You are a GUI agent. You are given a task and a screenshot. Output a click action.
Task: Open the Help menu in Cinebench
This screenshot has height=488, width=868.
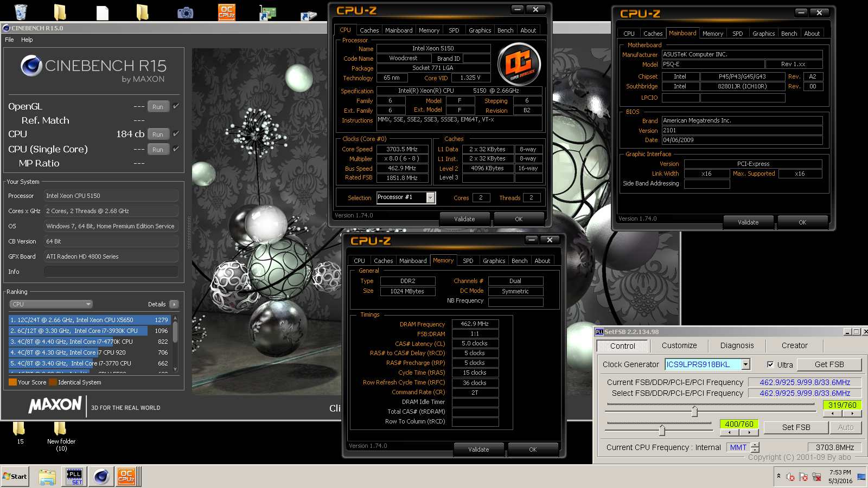[x=27, y=40]
